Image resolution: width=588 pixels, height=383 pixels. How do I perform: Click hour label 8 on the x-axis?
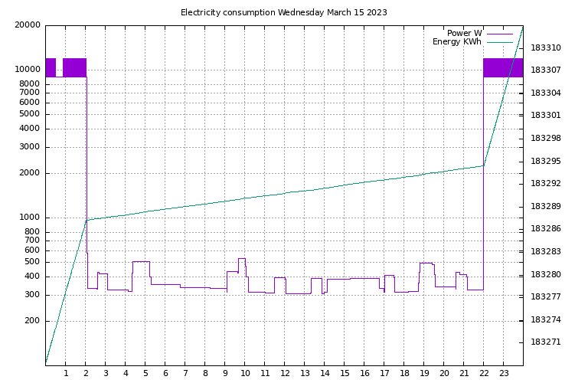205,373
